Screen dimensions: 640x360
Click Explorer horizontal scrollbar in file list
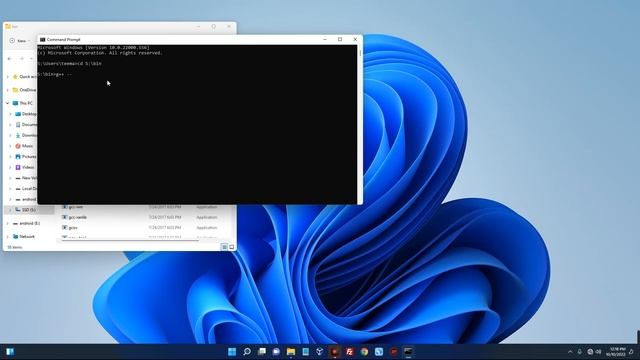point(130,240)
